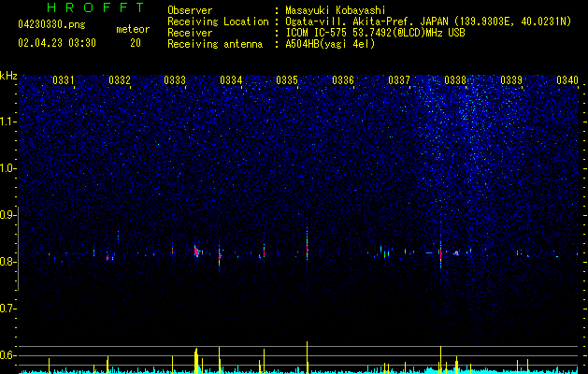Click the 0.6 frequency axis label

click(x=7, y=355)
